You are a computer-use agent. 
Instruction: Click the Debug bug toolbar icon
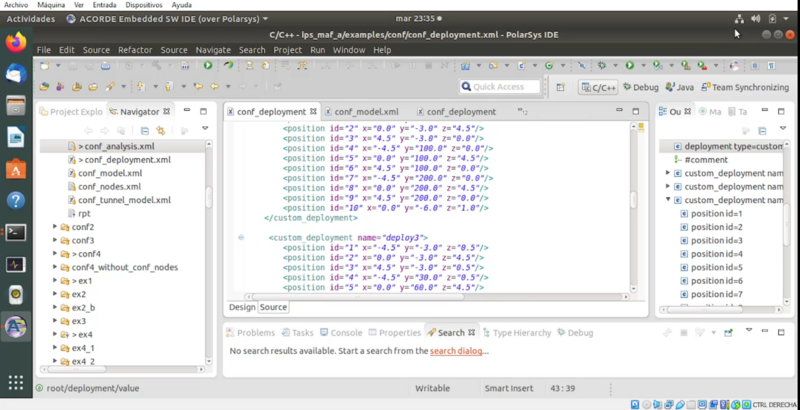tap(602, 66)
